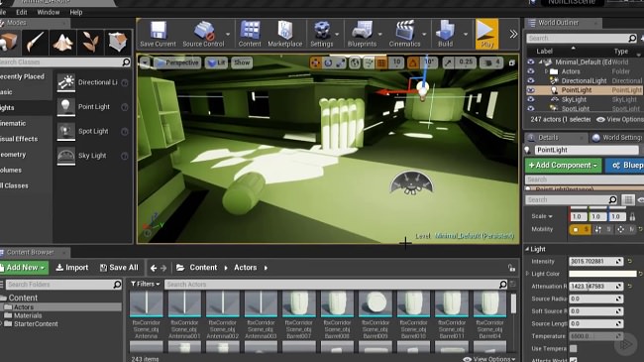
Task: Expand the hidden toolbar items chevron
Action: [513, 34]
